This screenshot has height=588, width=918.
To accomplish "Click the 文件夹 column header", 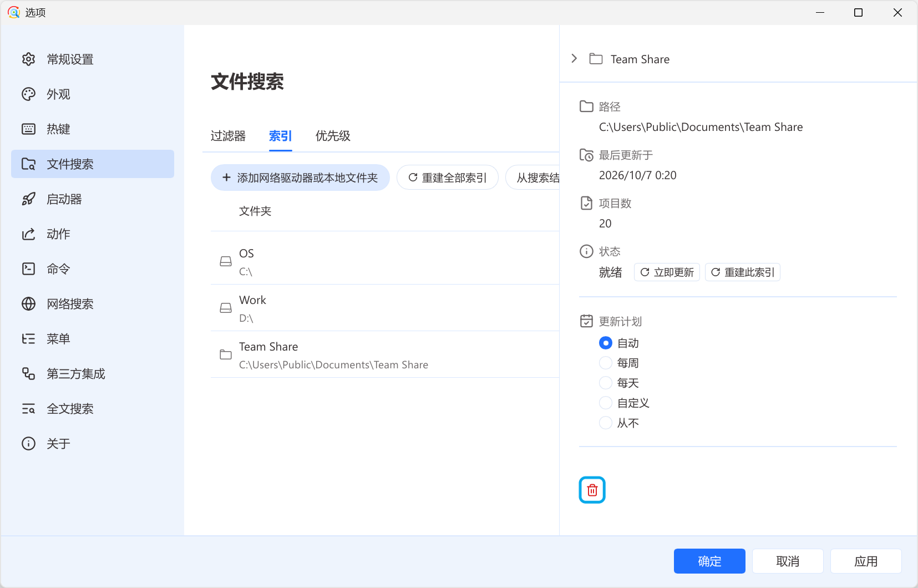I will coord(255,211).
